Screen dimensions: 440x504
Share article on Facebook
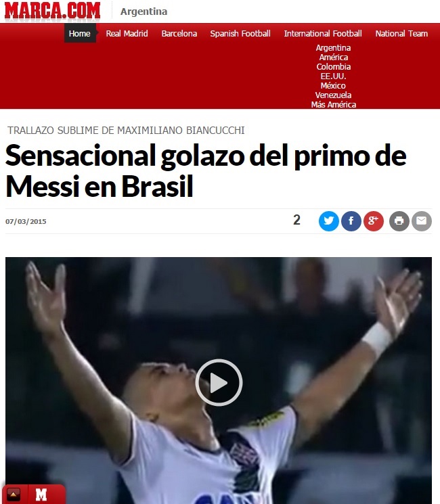coord(351,221)
